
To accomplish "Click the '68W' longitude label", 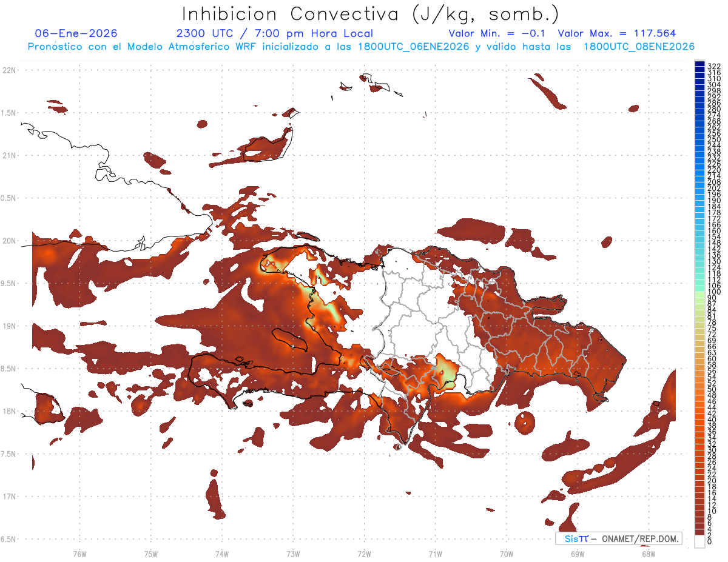I will pos(649,554).
